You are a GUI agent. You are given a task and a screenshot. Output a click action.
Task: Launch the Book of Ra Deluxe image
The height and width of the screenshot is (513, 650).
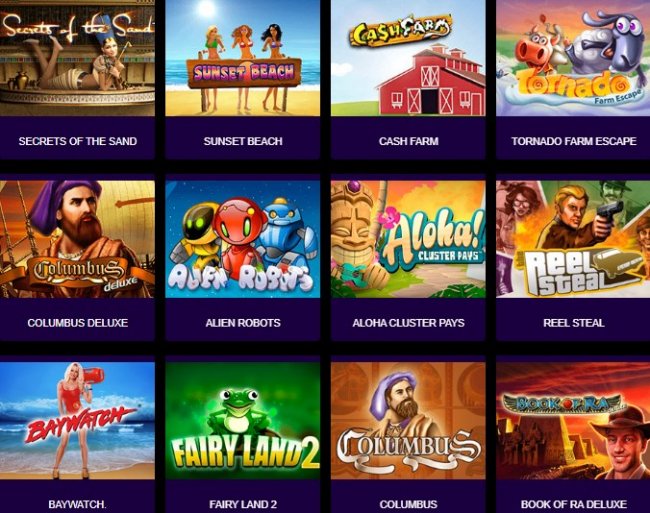coord(573,421)
